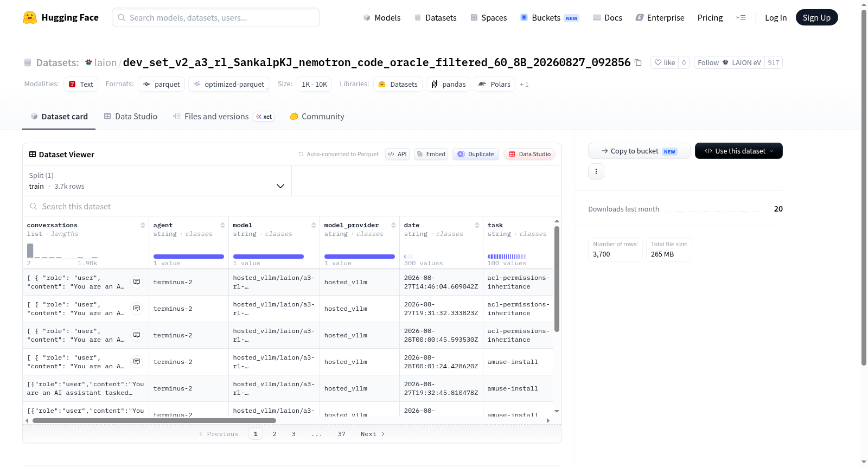Select the Polars library tag

[x=494, y=84]
